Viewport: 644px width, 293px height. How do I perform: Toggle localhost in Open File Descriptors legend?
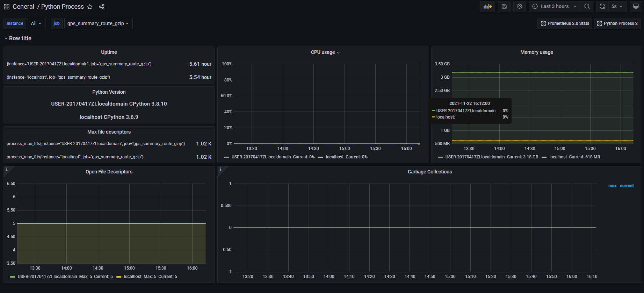[x=132, y=277]
